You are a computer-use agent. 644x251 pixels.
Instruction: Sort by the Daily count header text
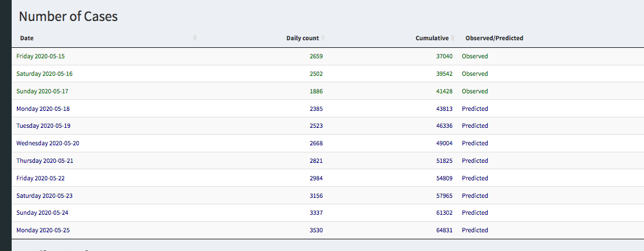[x=302, y=38]
